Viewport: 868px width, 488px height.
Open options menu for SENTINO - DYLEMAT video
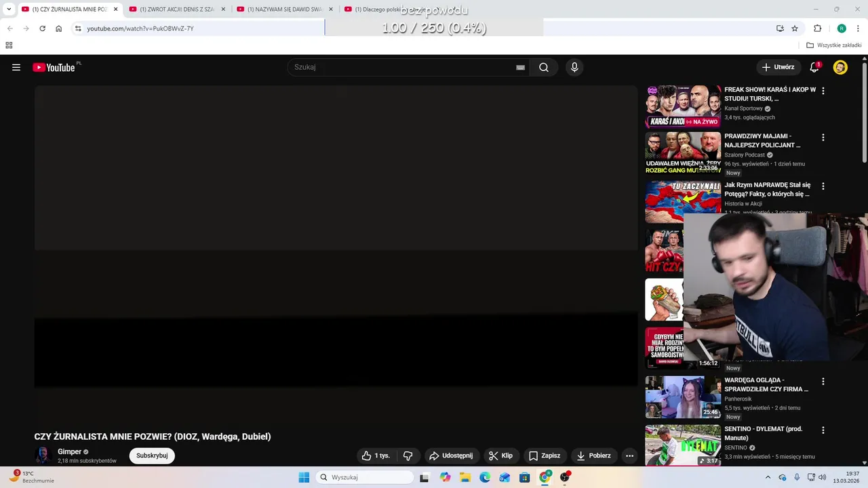click(x=823, y=430)
